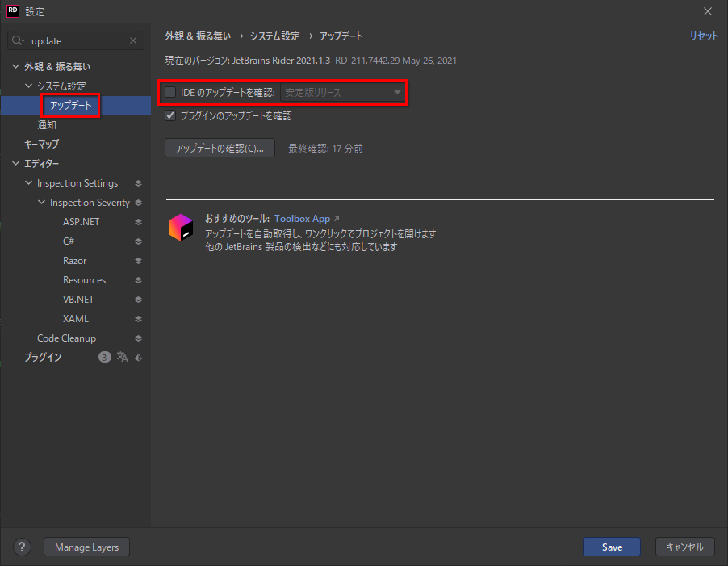Click the Save button
The width and height of the screenshot is (728, 566).
click(612, 547)
